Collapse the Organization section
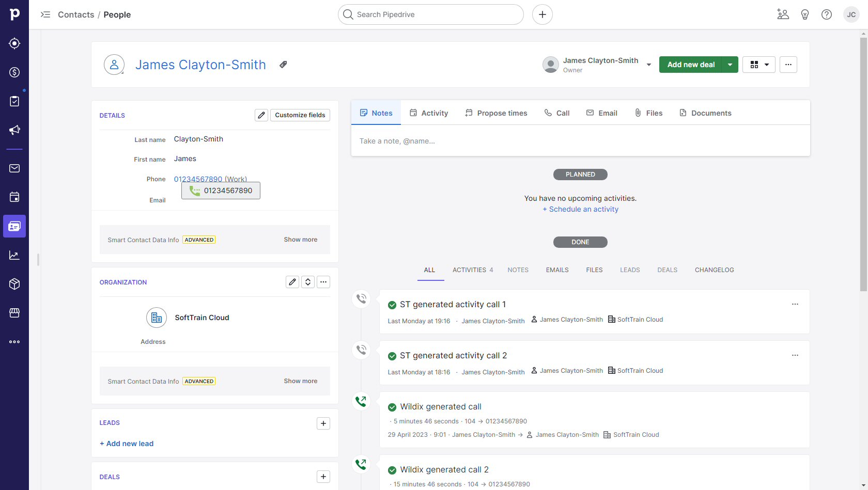Screen dimensions: 868x490 [x=308, y=282]
